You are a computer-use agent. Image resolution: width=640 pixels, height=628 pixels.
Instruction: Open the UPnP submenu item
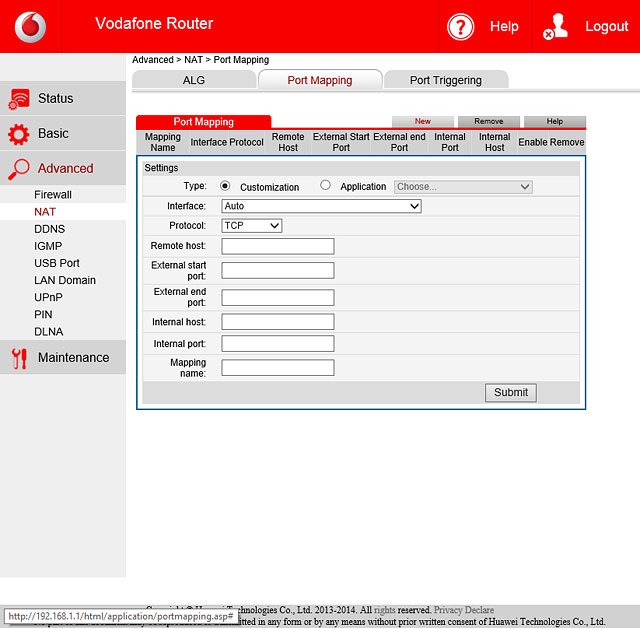click(48, 297)
